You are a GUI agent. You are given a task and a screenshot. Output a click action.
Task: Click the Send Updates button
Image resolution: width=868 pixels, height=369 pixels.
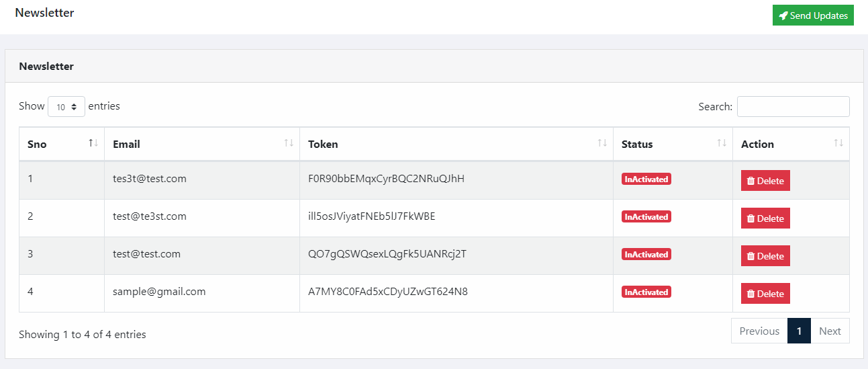pyautogui.click(x=813, y=15)
